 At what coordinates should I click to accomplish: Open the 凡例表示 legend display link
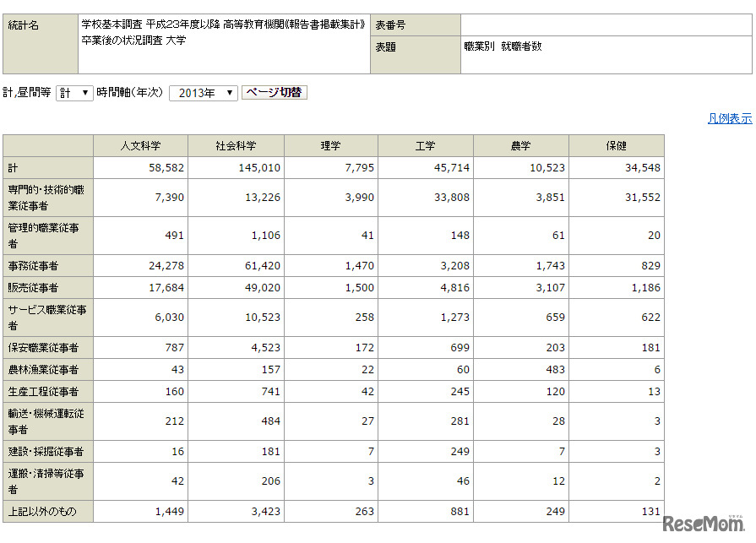click(x=732, y=118)
